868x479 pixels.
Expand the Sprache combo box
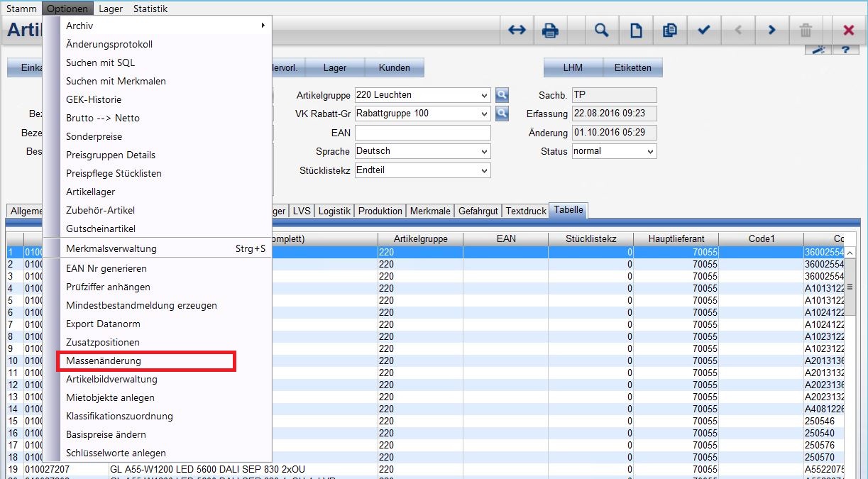pyautogui.click(x=484, y=151)
